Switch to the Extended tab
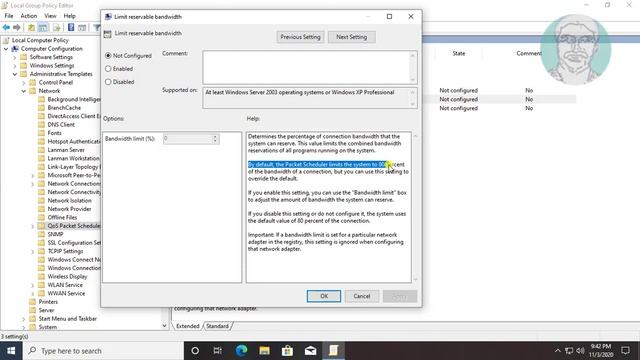This screenshot has width=640, height=360. coord(187,326)
